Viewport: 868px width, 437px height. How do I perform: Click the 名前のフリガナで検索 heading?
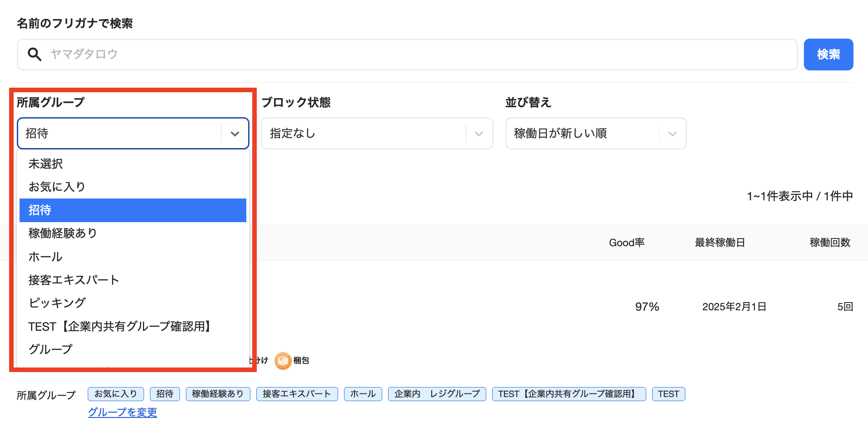(75, 23)
